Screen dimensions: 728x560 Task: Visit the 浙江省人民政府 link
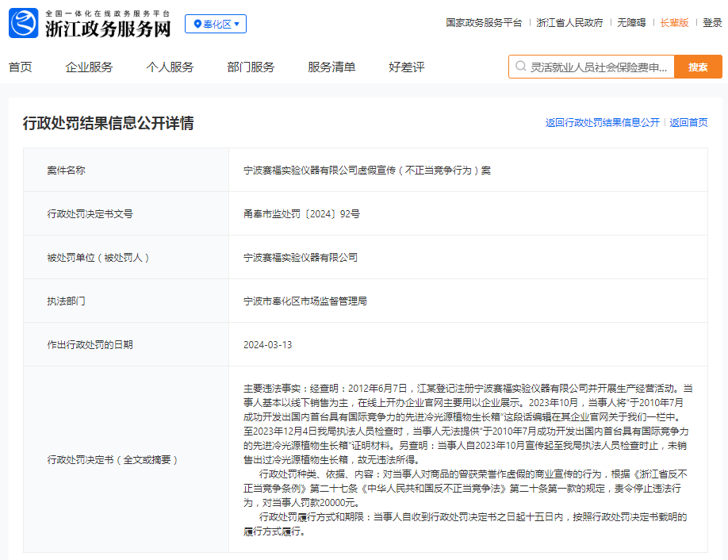[569, 23]
